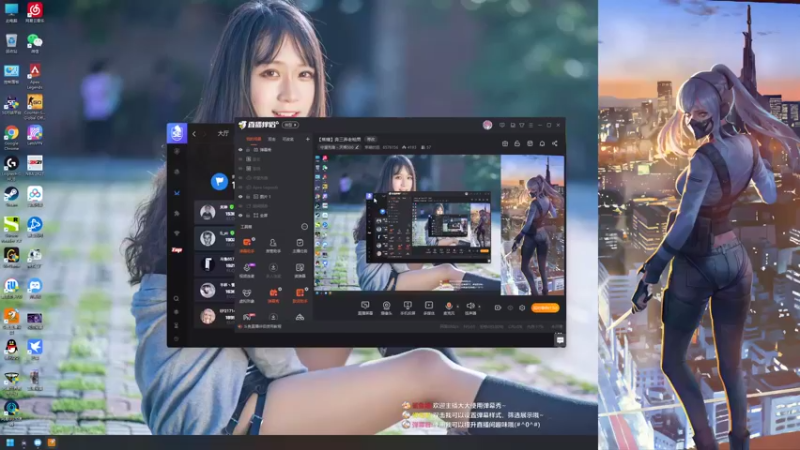Image resolution: width=800 pixels, height=450 pixels.
Task: Add a 直播屏幕 screen capture source
Action: tap(365, 308)
